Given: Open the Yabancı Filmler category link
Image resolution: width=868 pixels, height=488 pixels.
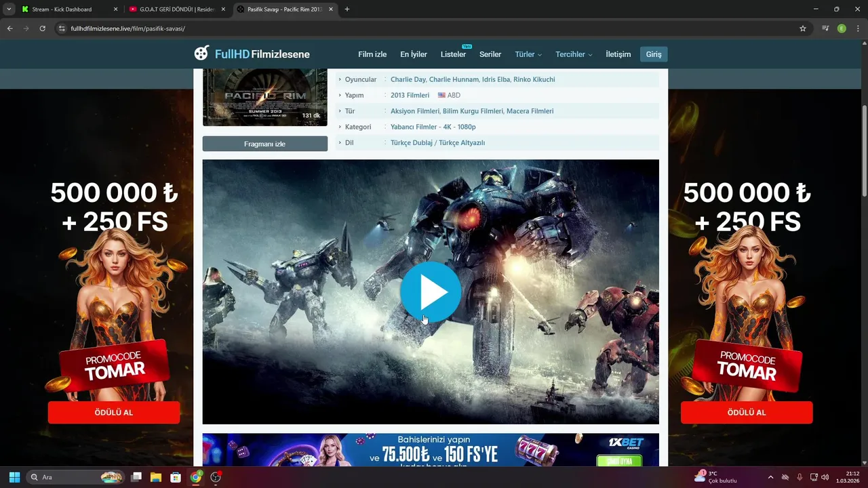Looking at the screenshot, I should [x=414, y=127].
